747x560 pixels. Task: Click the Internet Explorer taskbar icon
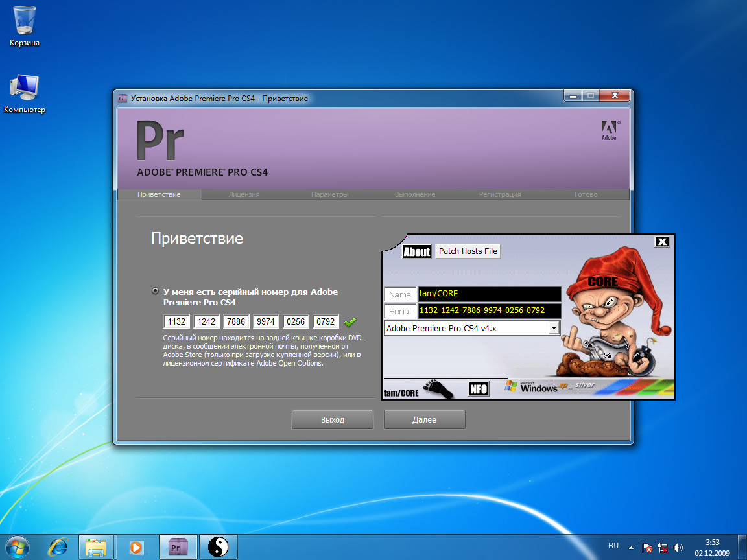58,547
